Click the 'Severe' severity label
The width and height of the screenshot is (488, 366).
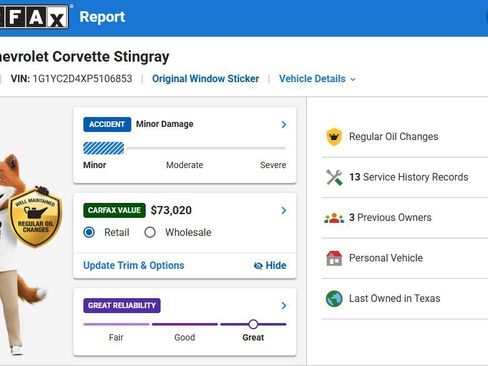pyautogui.click(x=273, y=165)
